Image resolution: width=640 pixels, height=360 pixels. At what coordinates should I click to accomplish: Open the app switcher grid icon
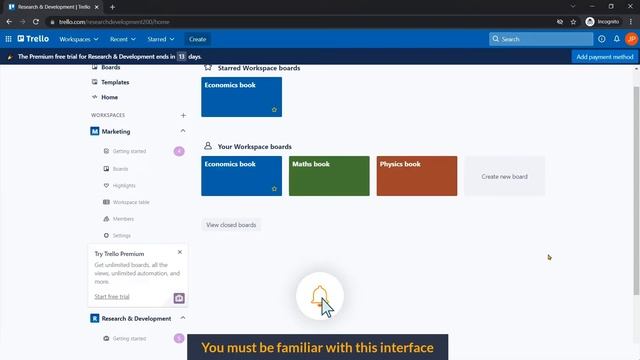[8, 39]
